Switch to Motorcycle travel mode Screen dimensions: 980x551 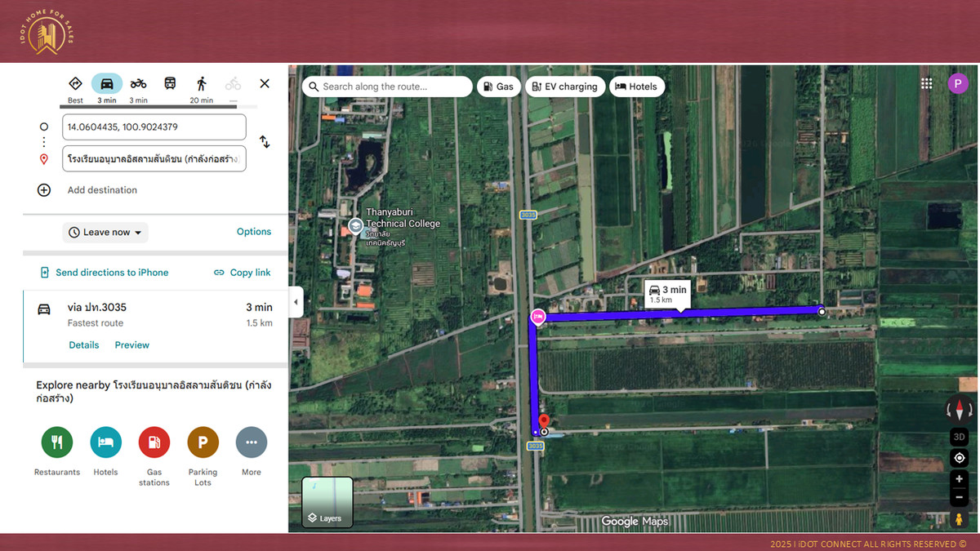pyautogui.click(x=138, y=83)
